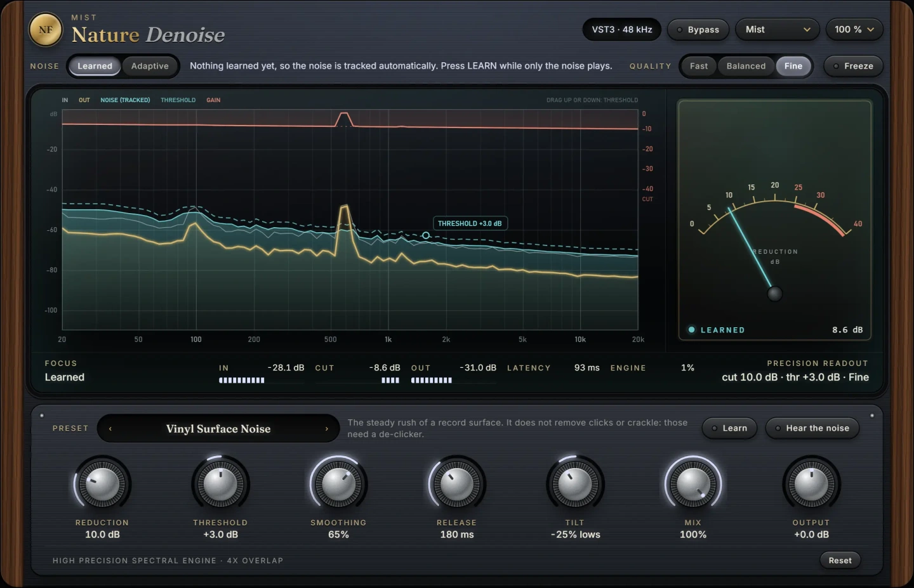
Task: Click the -28.1 dB input level value
Action: 286,368
